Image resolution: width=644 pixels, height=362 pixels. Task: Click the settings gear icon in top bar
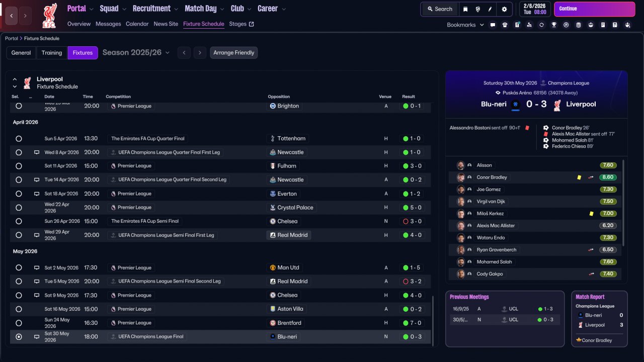(504, 9)
